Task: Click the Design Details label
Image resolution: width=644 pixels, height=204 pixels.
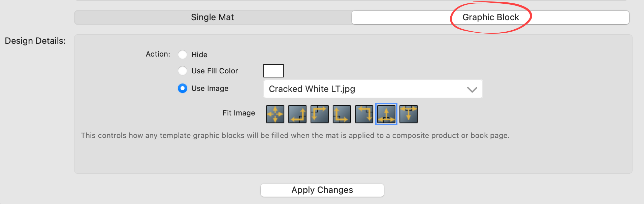Action: pyautogui.click(x=35, y=41)
